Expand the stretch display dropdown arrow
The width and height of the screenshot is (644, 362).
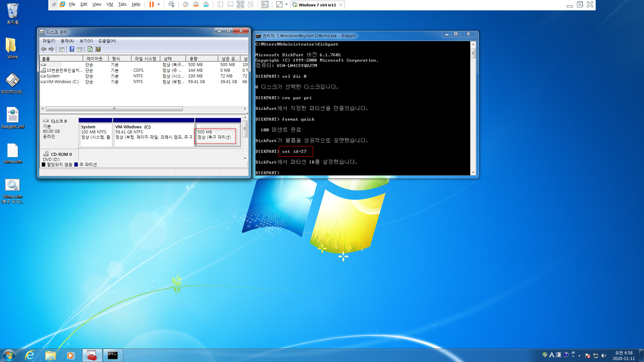[286, 5]
